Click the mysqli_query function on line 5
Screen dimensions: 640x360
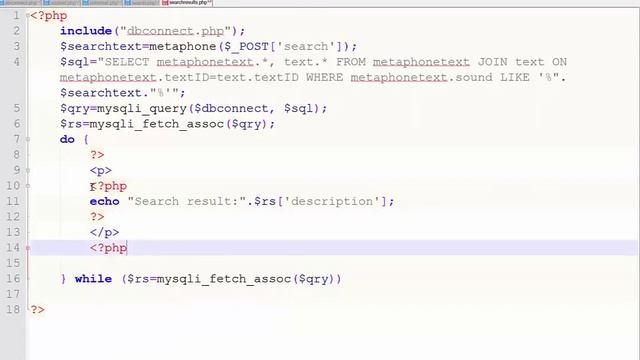coord(142,109)
